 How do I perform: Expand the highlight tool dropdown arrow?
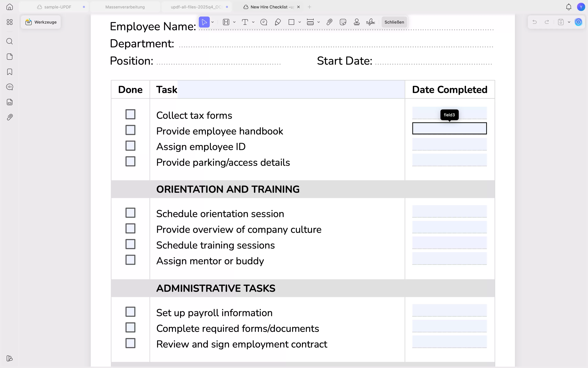[x=234, y=22]
